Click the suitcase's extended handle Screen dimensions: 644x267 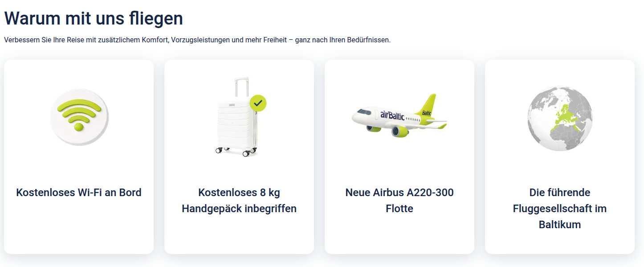point(241,88)
